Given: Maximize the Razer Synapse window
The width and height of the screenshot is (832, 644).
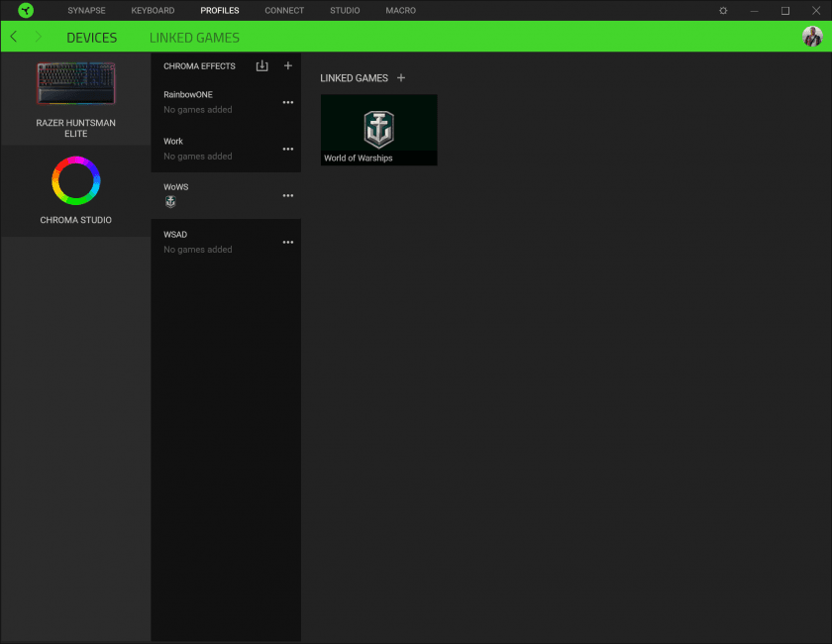Looking at the screenshot, I should pos(785,11).
